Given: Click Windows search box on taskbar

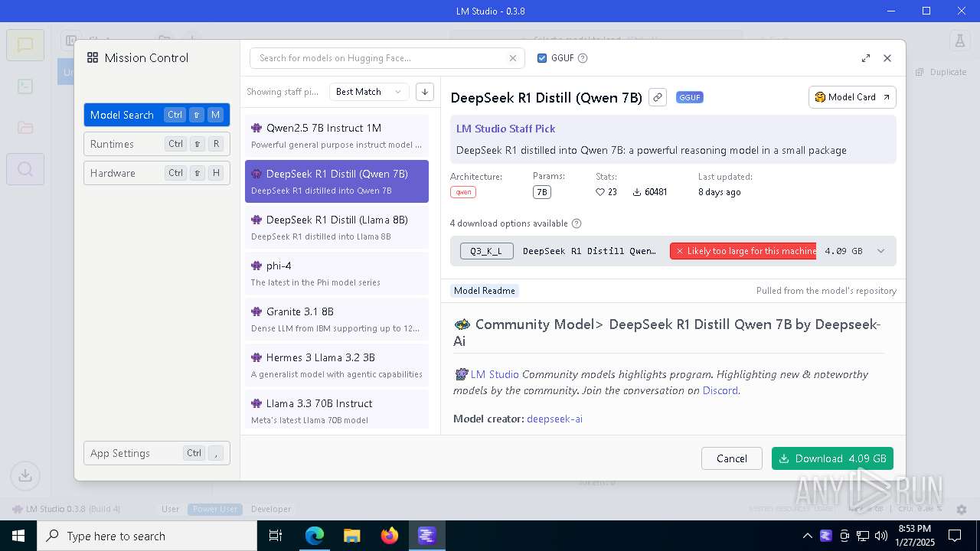Looking at the screenshot, I should coord(147,536).
